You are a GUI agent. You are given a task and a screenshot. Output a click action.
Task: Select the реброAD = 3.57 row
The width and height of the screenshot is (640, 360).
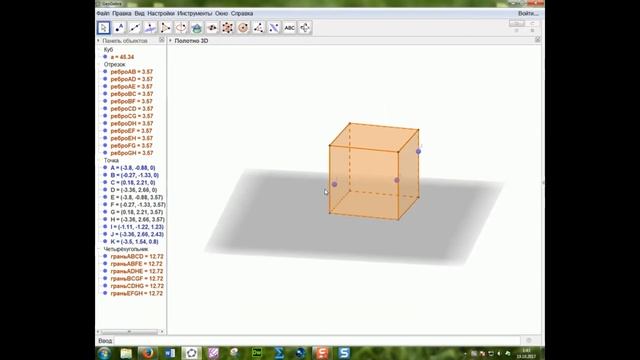pos(131,79)
